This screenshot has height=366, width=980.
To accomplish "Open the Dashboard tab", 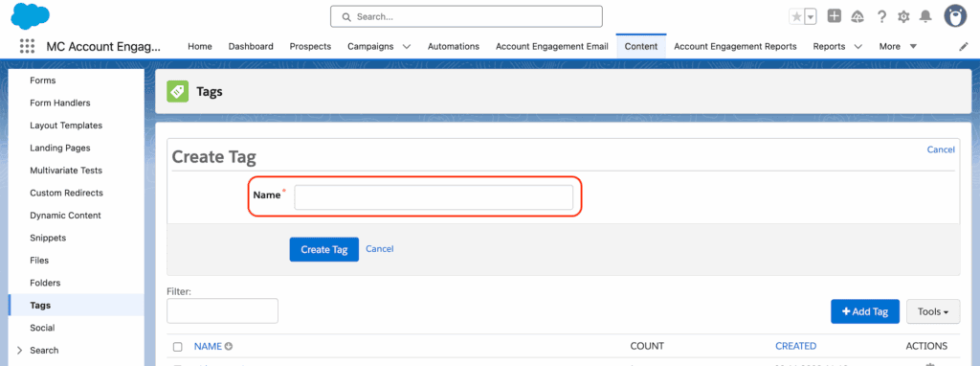I will tap(251, 46).
